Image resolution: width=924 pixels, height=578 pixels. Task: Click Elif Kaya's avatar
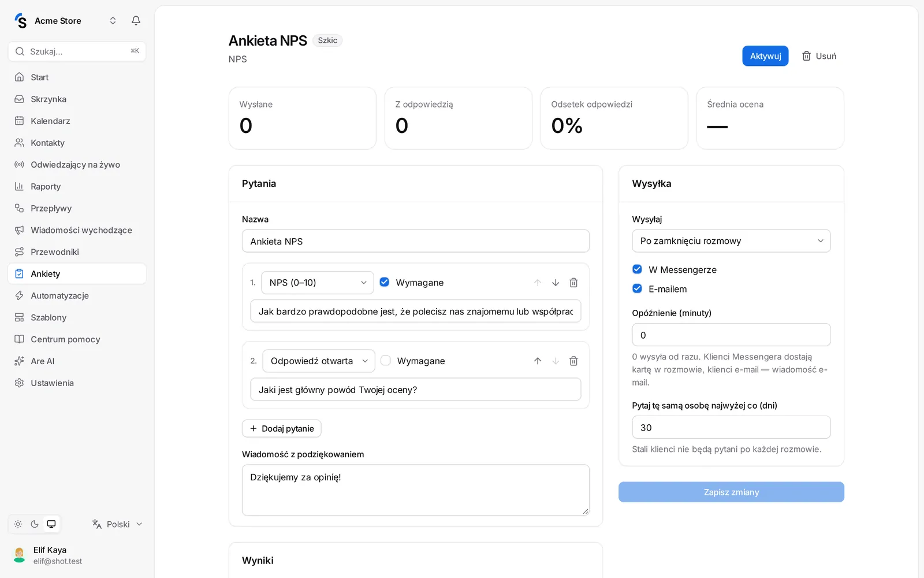(20, 555)
